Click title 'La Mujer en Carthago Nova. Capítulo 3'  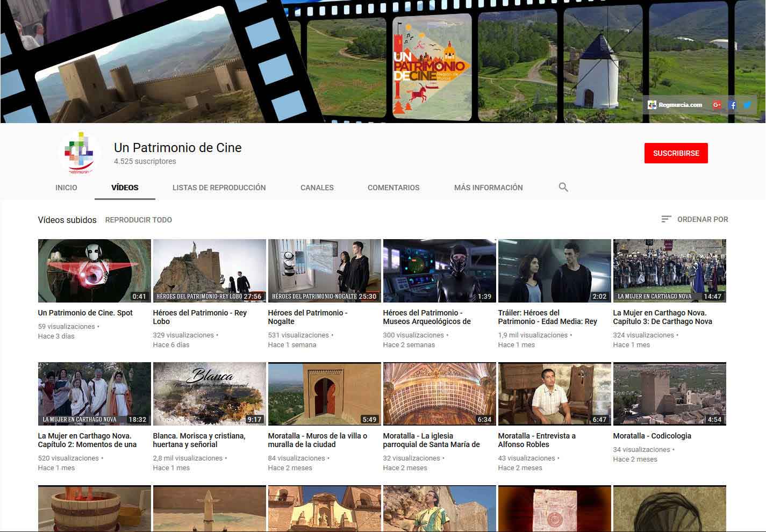pos(663,317)
